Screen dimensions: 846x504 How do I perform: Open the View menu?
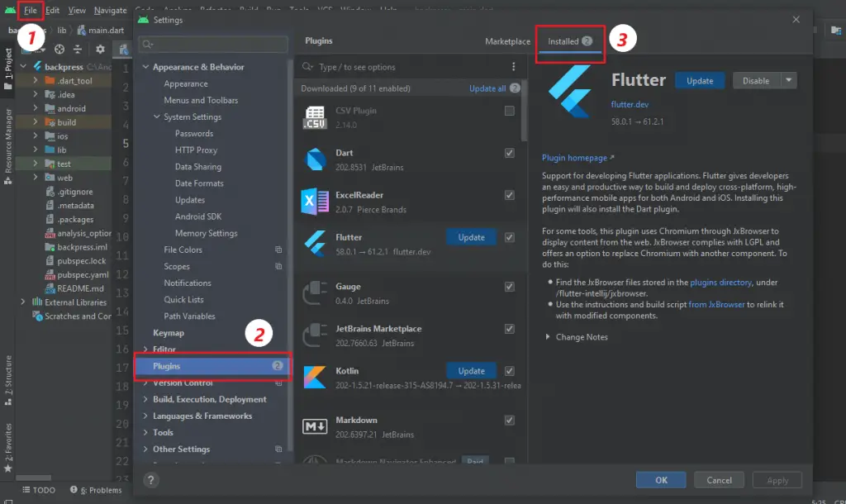click(x=77, y=10)
